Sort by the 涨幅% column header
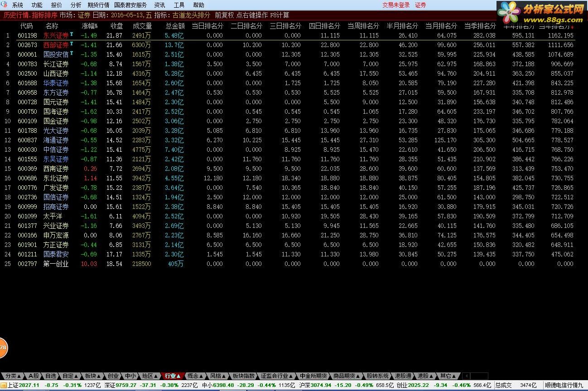 click(x=90, y=26)
